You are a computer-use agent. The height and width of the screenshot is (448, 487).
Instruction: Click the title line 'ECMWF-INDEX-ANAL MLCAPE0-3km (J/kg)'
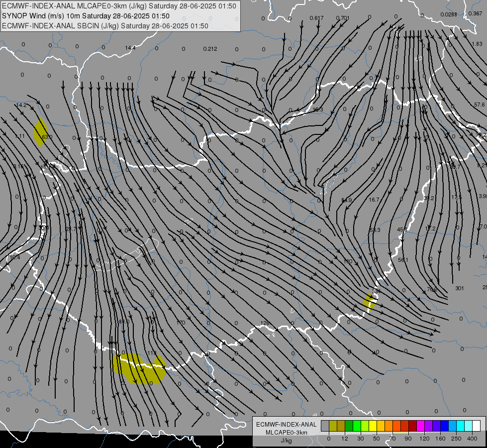pyautogui.click(x=119, y=6)
